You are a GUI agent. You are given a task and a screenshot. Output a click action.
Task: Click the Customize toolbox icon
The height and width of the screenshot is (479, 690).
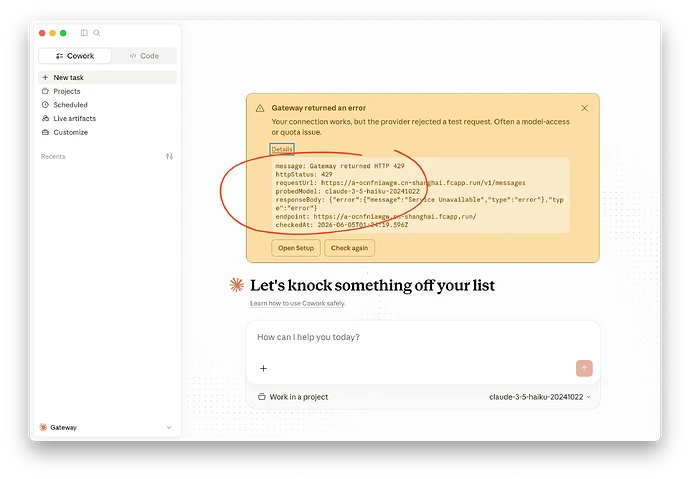(x=45, y=132)
